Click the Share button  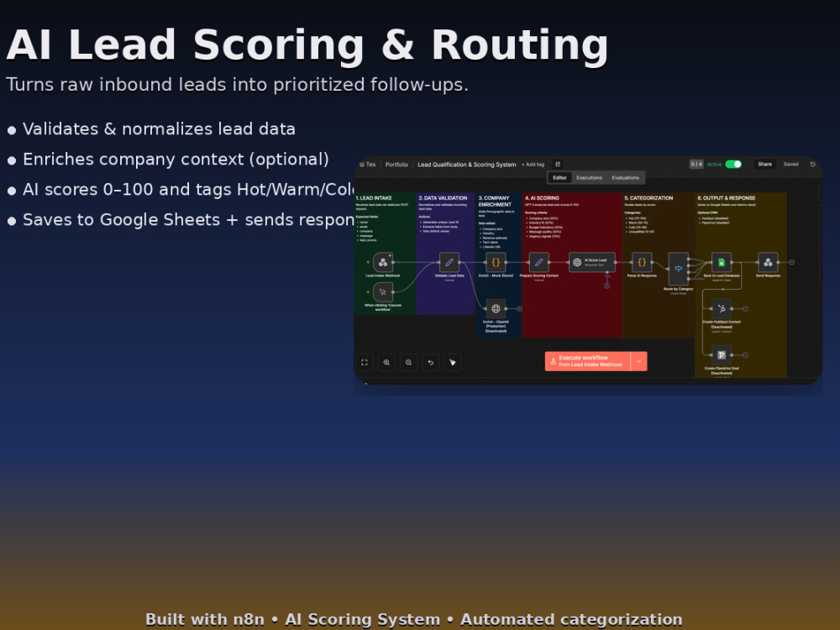point(765,165)
